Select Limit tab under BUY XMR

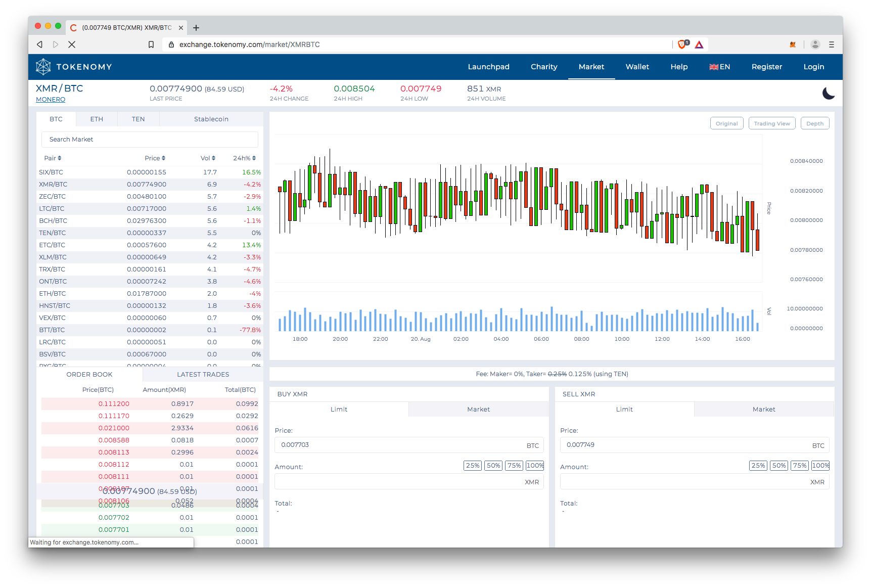click(339, 410)
